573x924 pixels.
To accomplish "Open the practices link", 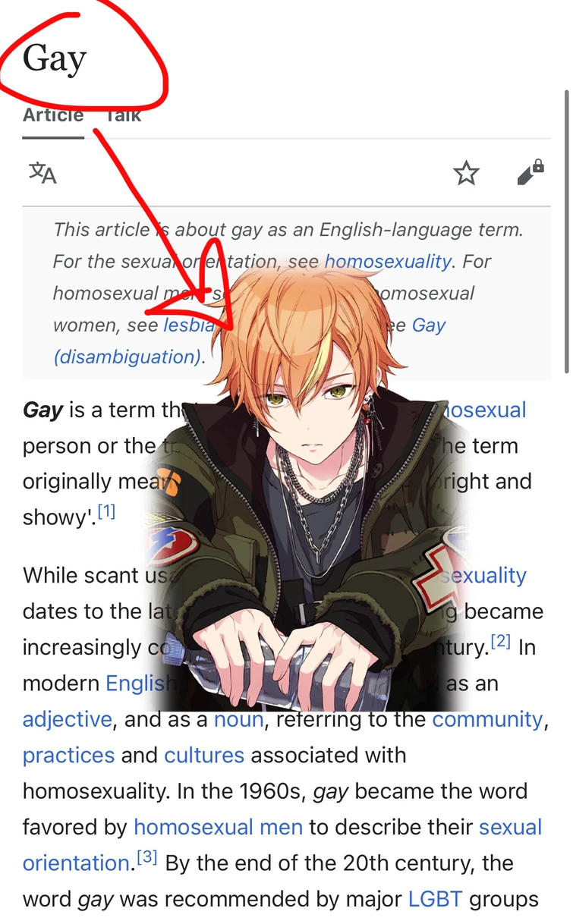I will tap(68, 756).
